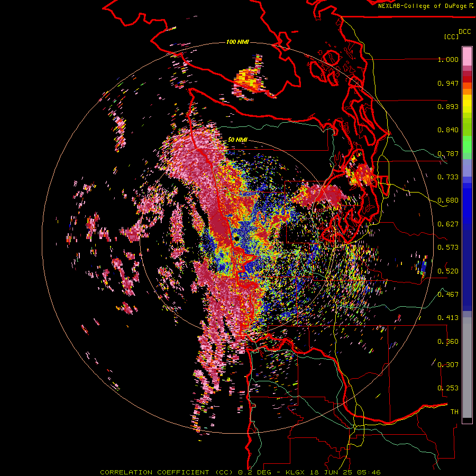Viewport: 476px width, 476px height.
Task: Click the 0.787 color scale value
Action: click(x=448, y=153)
